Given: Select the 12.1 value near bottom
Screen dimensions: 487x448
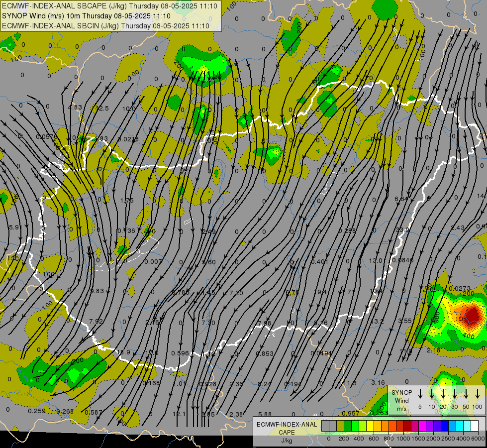Looking at the screenshot, I should (x=179, y=414).
